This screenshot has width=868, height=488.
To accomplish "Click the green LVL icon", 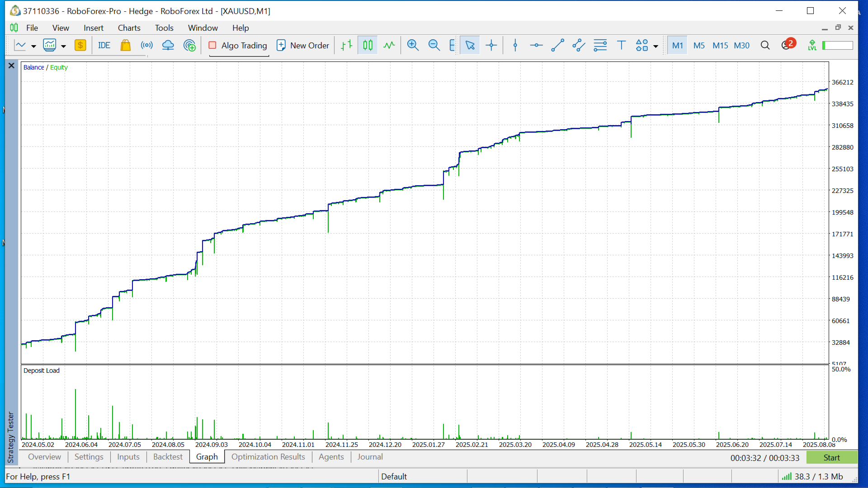I will [812, 45].
